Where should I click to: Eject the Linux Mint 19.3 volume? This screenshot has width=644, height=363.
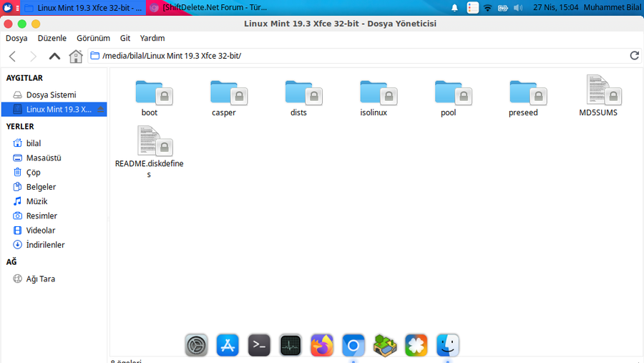(x=101, y=110)
